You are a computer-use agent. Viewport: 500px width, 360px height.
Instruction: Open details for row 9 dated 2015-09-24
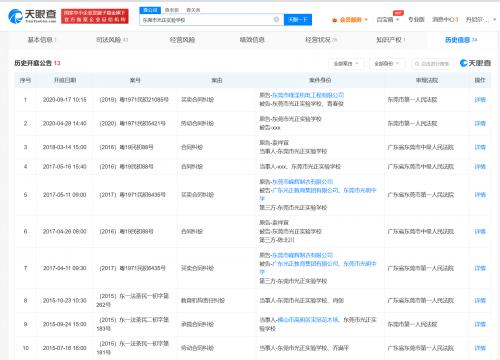tap(480, 324)
